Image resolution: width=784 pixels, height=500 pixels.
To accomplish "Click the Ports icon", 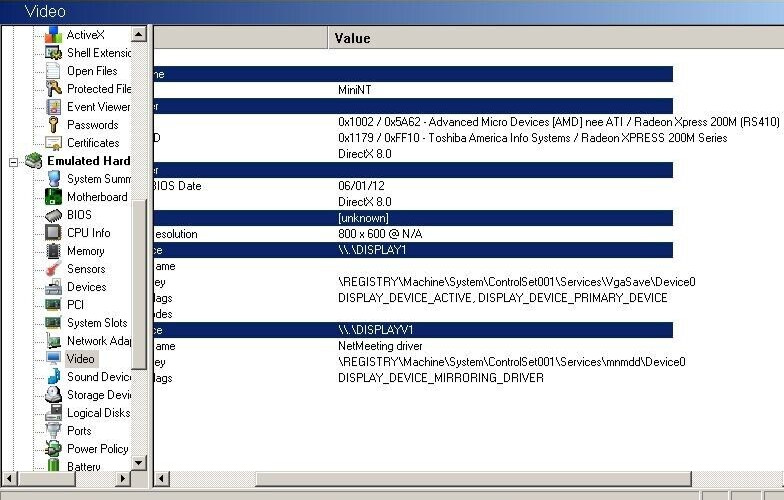I will coord(54,430).
